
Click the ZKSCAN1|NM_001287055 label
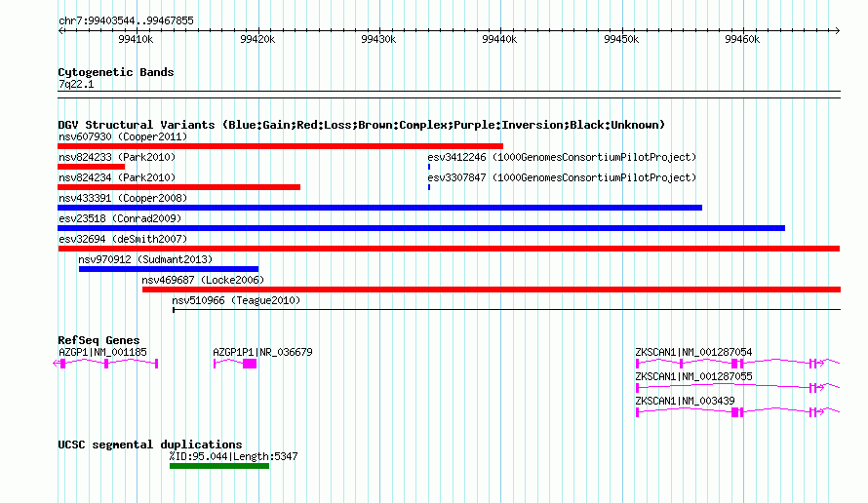[693, 376]
